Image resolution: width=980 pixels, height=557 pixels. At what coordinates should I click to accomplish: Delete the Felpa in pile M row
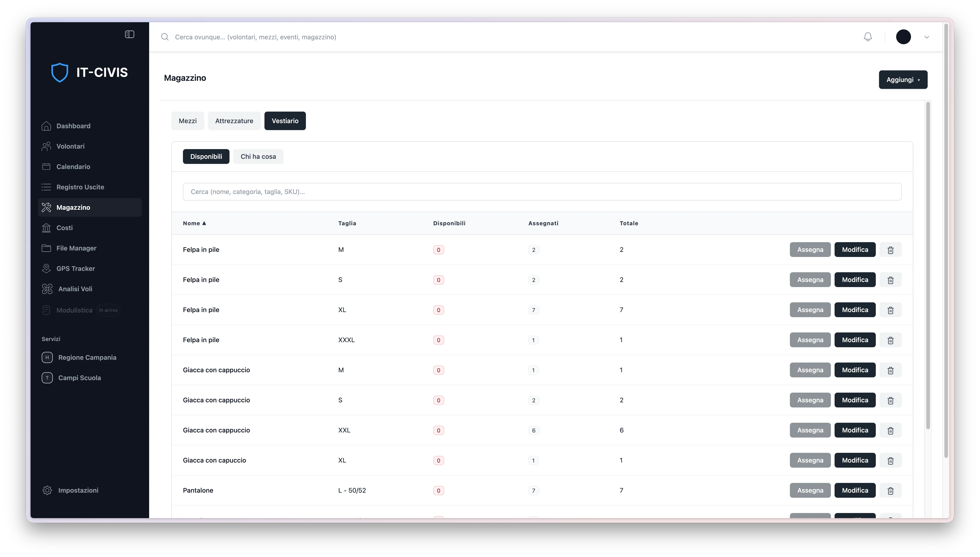point(890,250)
